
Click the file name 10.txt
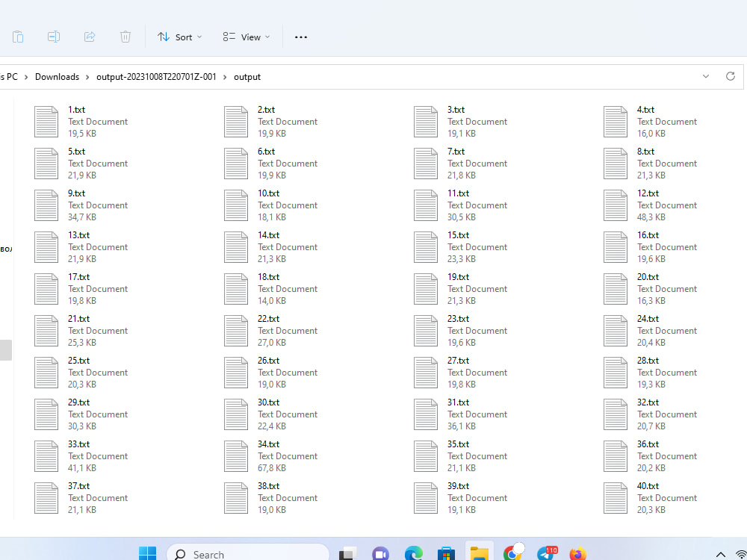coord(268,193)
